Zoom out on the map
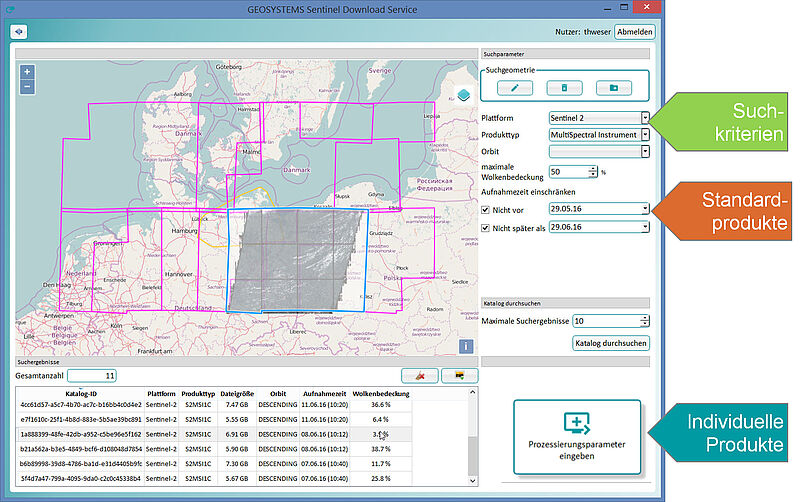800x502 pixels. point(27,87)
